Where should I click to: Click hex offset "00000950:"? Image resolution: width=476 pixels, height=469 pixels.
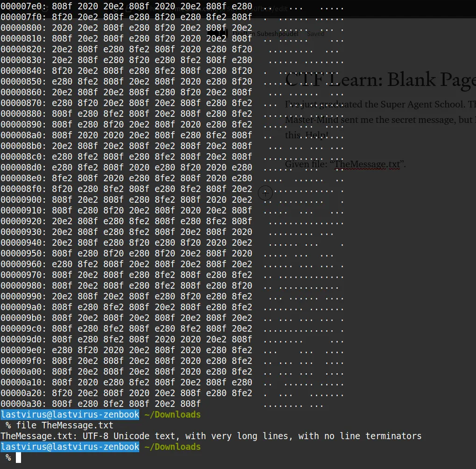pos(23,253)
